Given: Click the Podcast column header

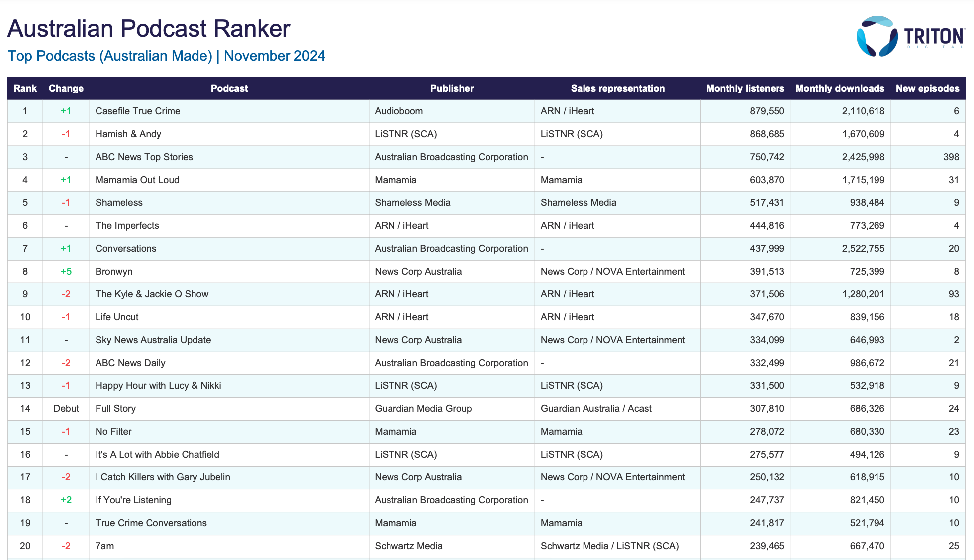Looking at the screenshot, I should (229, 88).
